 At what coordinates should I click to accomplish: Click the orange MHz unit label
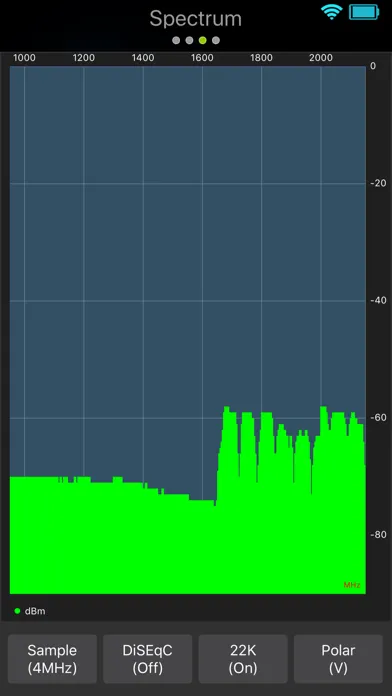pos(352,585)
